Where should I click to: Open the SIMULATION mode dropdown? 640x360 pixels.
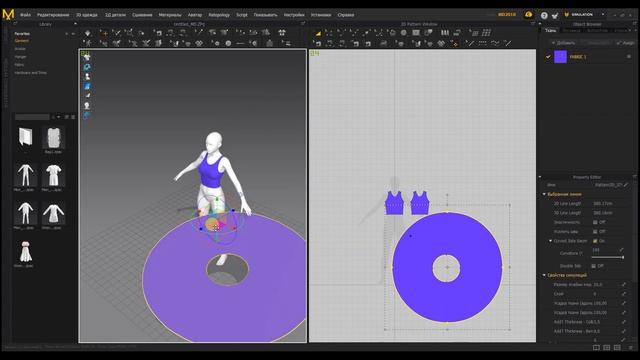coord(603,14)
